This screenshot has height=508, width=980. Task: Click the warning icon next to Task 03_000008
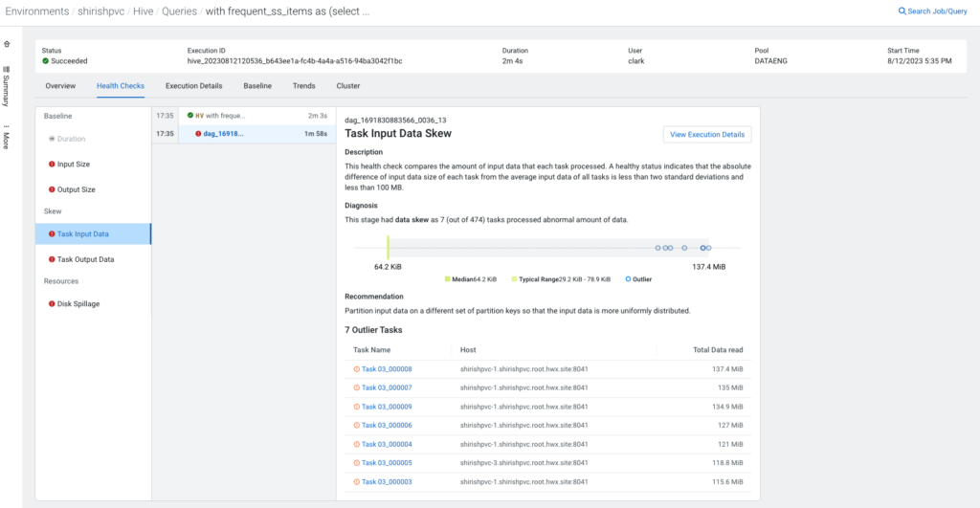tap(357, 368)
